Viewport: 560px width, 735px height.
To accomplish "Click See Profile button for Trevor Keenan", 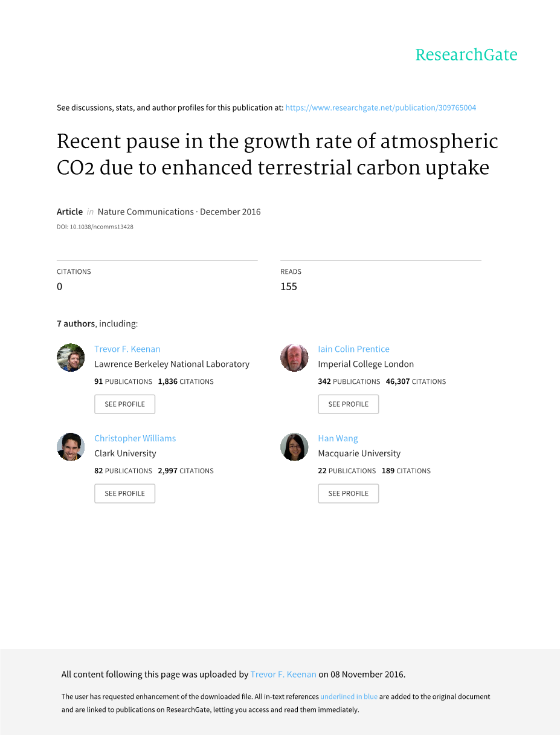I will [x=124, y=404].
